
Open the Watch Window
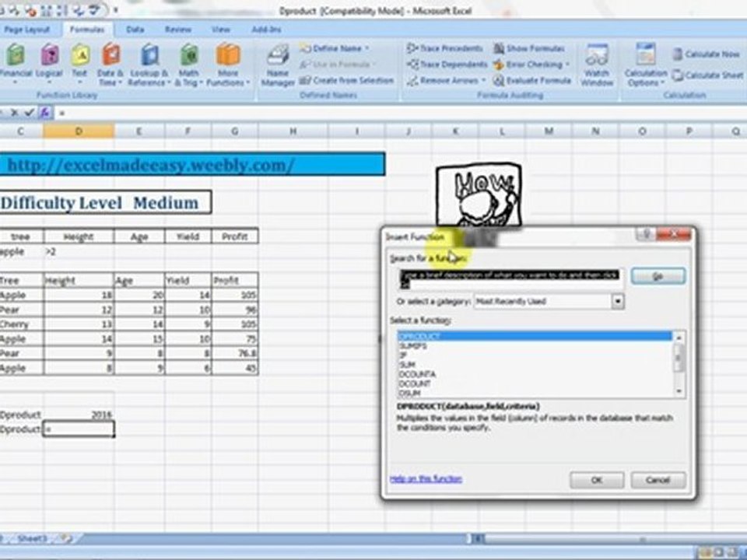point(597,65)
